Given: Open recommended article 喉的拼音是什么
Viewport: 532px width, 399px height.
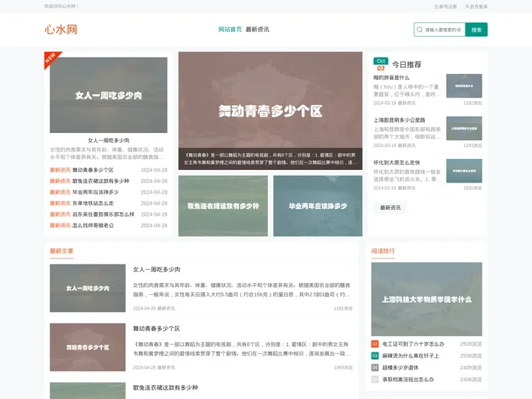Looking at the screenshot, I should click(392, 78).
